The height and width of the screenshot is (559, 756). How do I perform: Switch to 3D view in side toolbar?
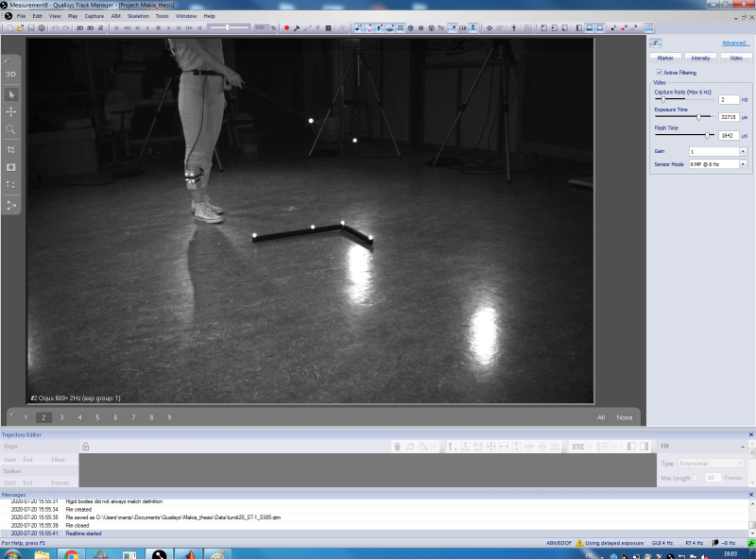click(x=11, y=74)
